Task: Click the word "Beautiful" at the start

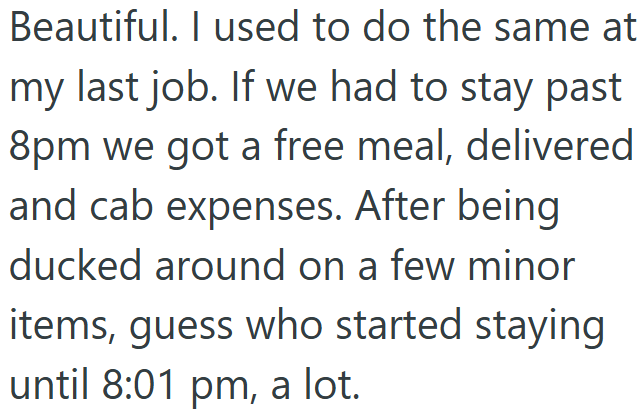Action: click(x=84, y=29)
